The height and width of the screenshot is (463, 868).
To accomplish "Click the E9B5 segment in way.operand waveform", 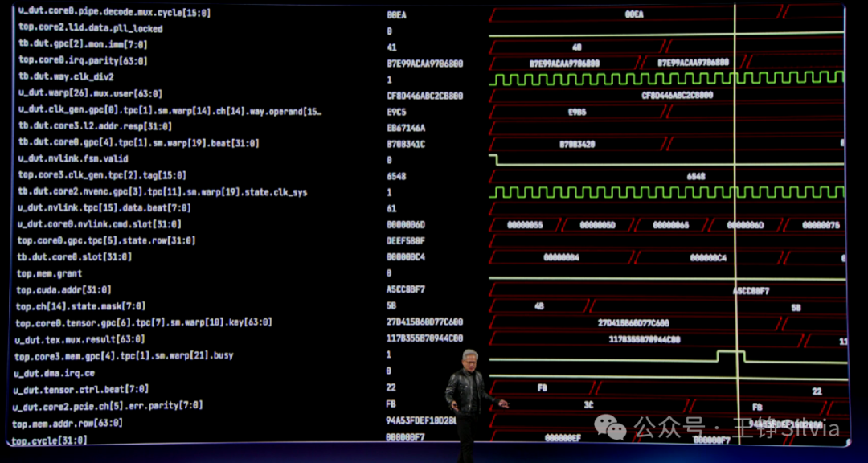I will pos(577,112).
